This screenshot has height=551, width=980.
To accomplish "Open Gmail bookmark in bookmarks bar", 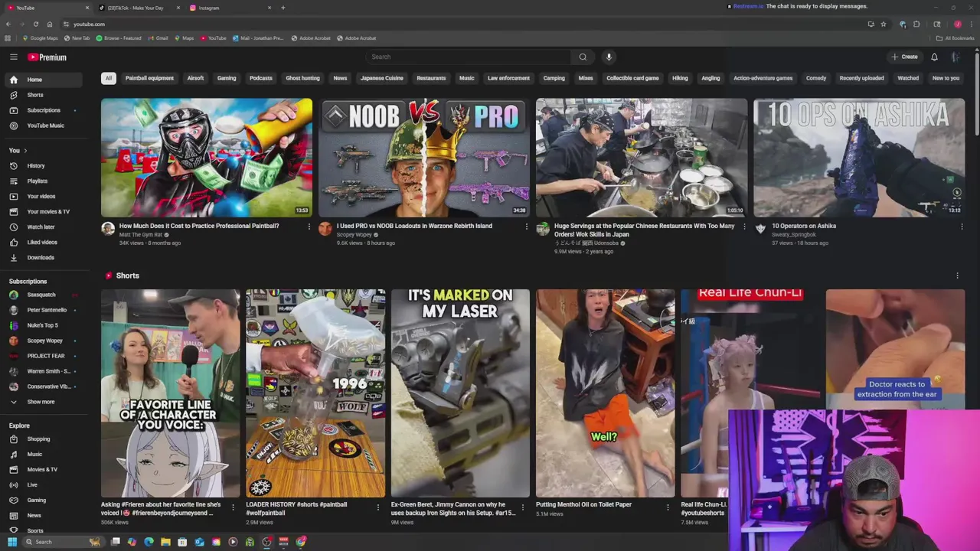I will click(x=158, y=38).
